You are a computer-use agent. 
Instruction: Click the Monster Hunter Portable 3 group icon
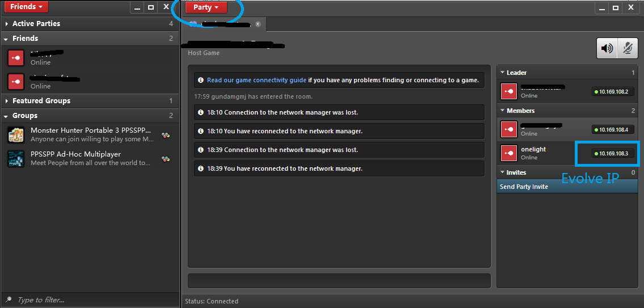tap(15, 135)
